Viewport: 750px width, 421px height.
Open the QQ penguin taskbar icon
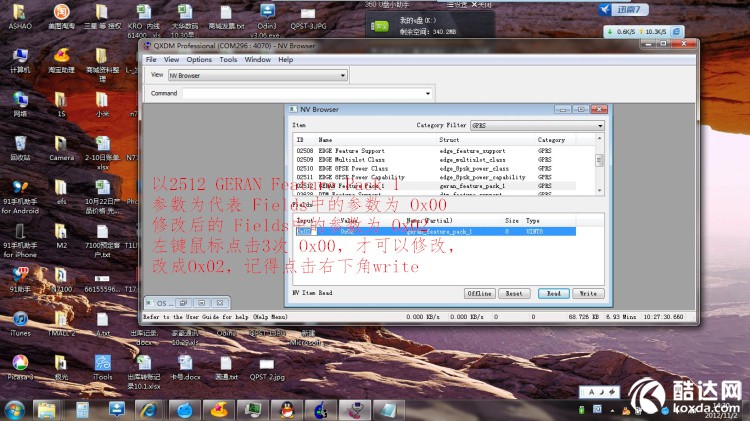pos(287,410)
